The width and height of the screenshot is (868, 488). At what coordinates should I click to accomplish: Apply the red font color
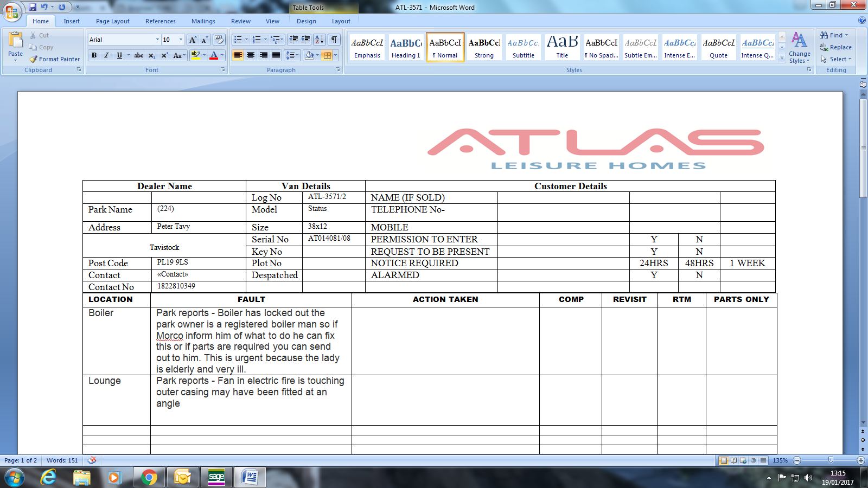pos(214,55)
